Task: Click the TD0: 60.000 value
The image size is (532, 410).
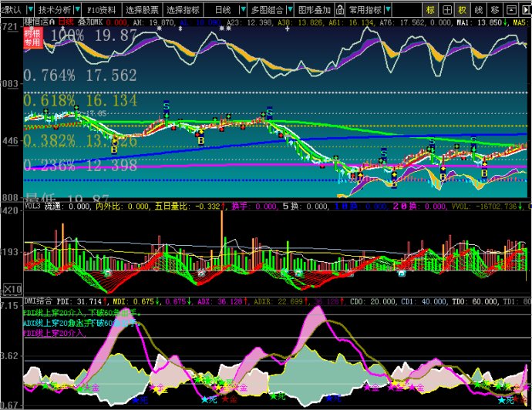Action: tap(475, 301)
